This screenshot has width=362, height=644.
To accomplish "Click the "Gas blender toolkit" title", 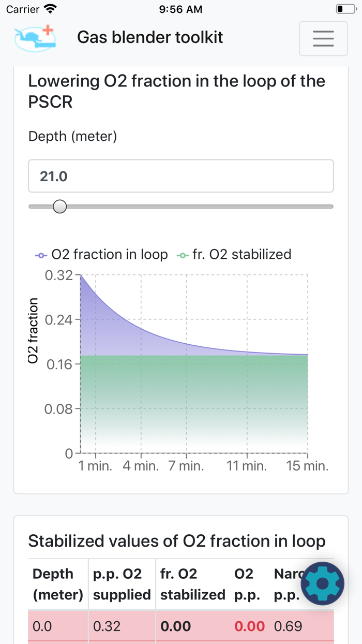I will point(150,37).
